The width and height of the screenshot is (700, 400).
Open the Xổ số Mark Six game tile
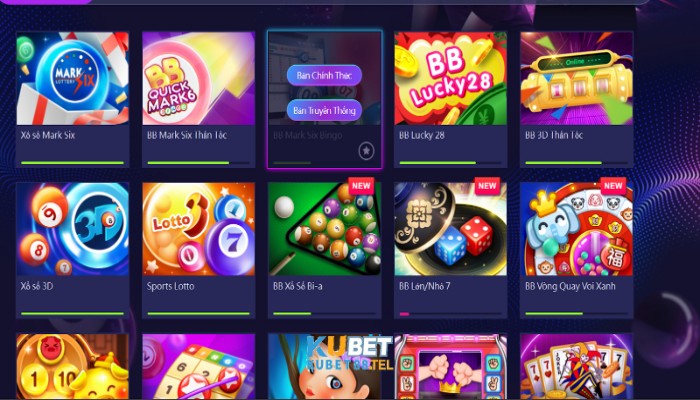coord(72,100)
